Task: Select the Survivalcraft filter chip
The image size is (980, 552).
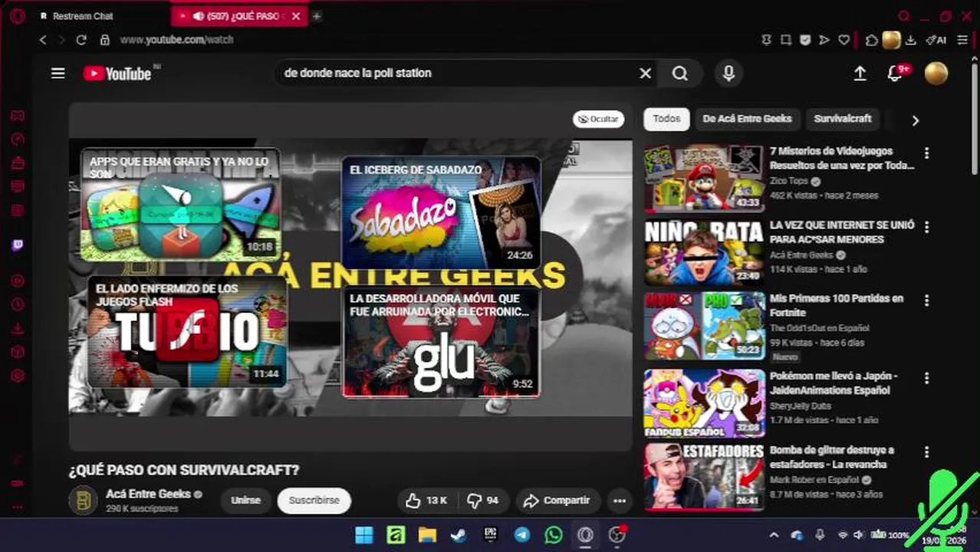Action: [843, 119]
